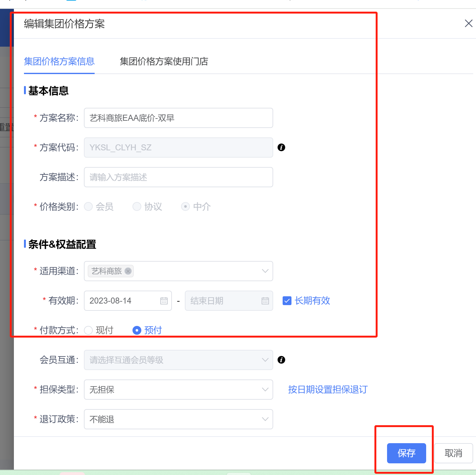This screenshot has height=475, width=476.
Task: Click the 方案代码 input field
Action: pos(178,147)
